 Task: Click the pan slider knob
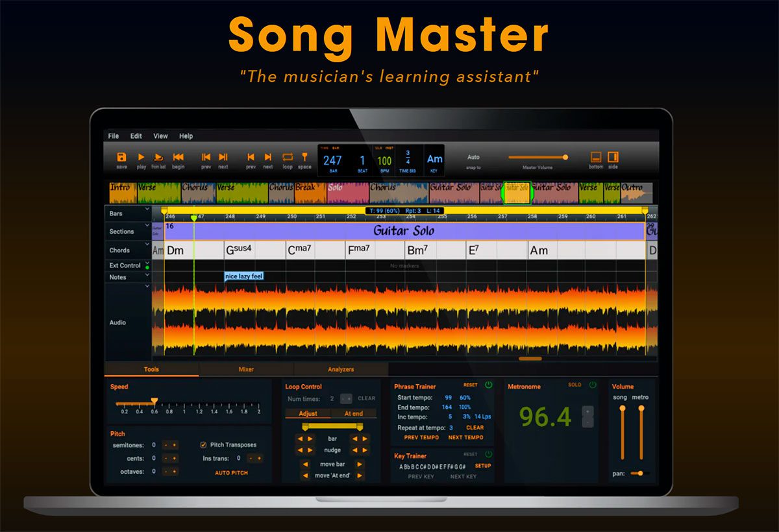click(640, 473)
